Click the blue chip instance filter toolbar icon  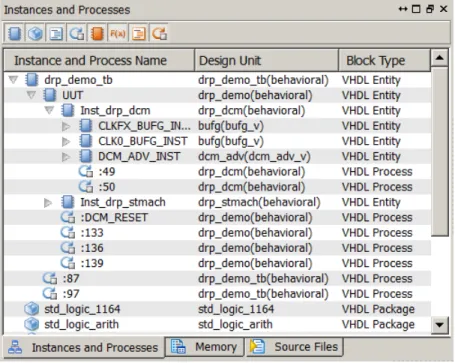14,33
